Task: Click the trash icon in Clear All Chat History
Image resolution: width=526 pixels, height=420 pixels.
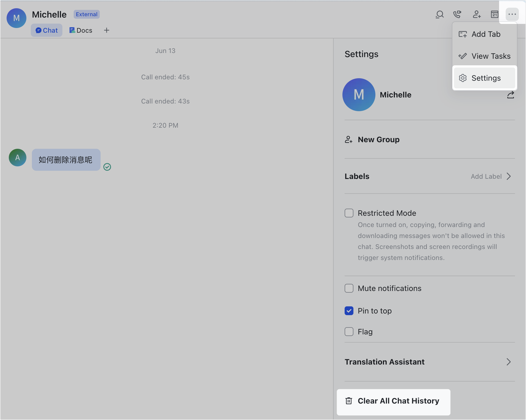Action: coord(349,401)
